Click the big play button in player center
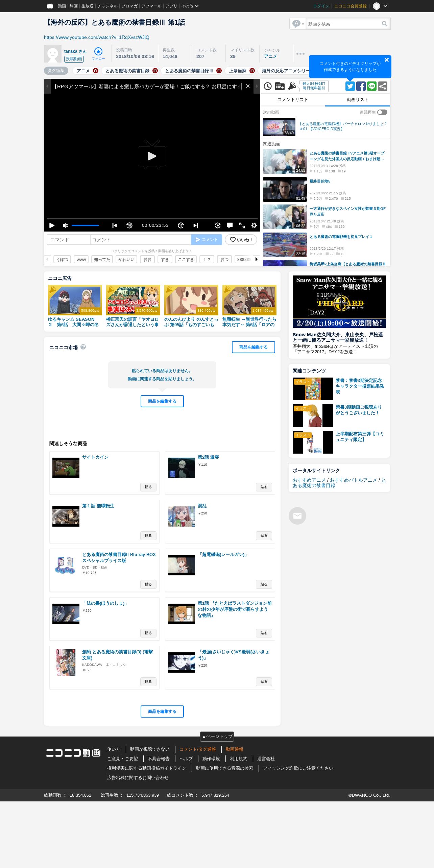This screenshot has width=434, height=868. pos(152,155)
